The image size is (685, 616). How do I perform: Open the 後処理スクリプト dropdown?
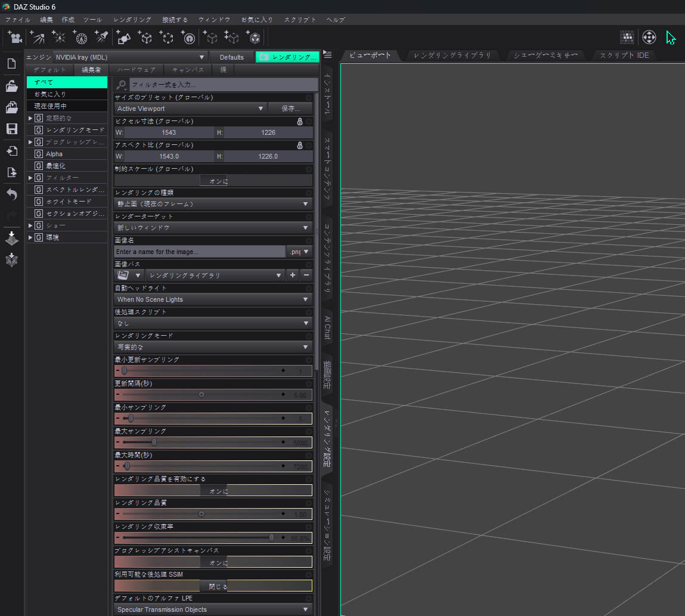tap(213, 323)
